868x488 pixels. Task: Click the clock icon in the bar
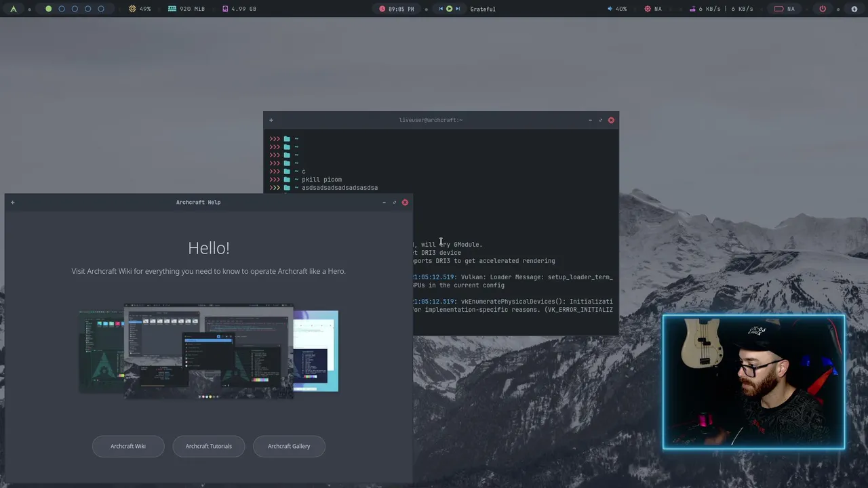click(x=382, y=9)
